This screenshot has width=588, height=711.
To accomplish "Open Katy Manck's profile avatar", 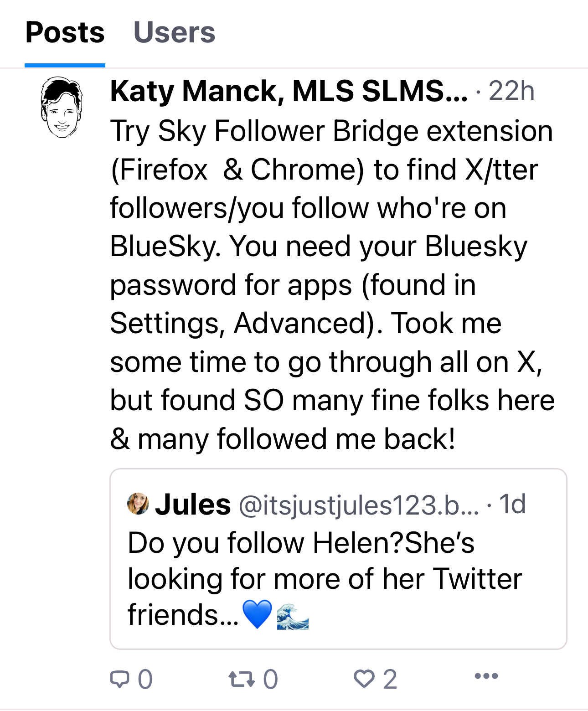I will coord(62,108).
